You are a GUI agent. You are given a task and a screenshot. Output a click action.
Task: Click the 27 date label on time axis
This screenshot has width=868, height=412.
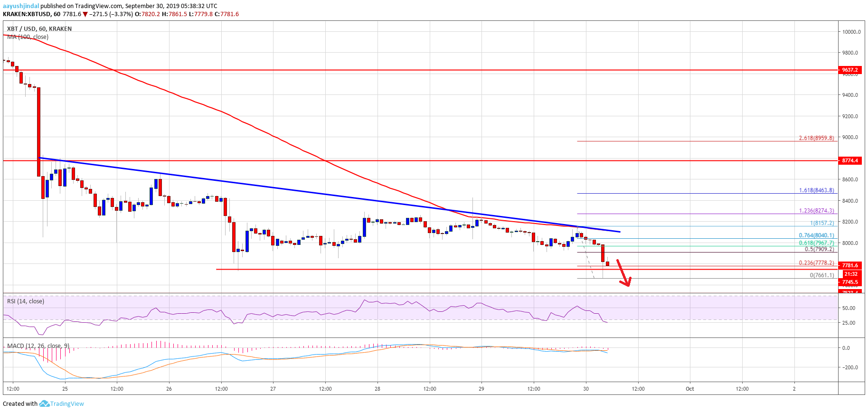click(273, 389)
